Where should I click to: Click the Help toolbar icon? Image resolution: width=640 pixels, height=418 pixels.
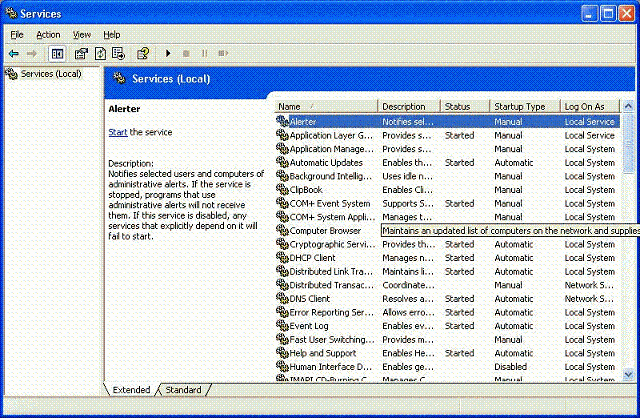(143, 53)
